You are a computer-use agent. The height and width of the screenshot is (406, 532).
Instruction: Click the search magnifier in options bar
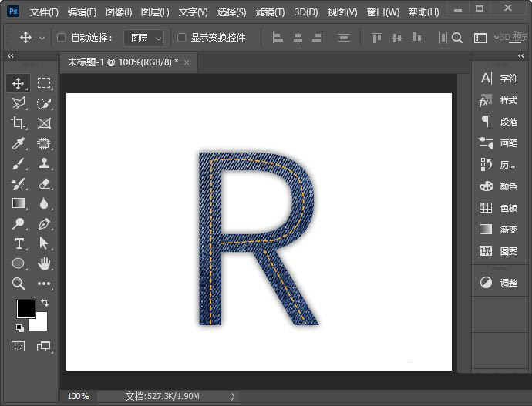(457, 38)
